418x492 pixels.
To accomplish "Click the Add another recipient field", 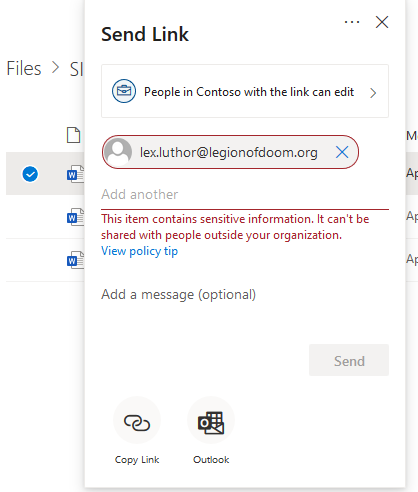I will point(245,194).
